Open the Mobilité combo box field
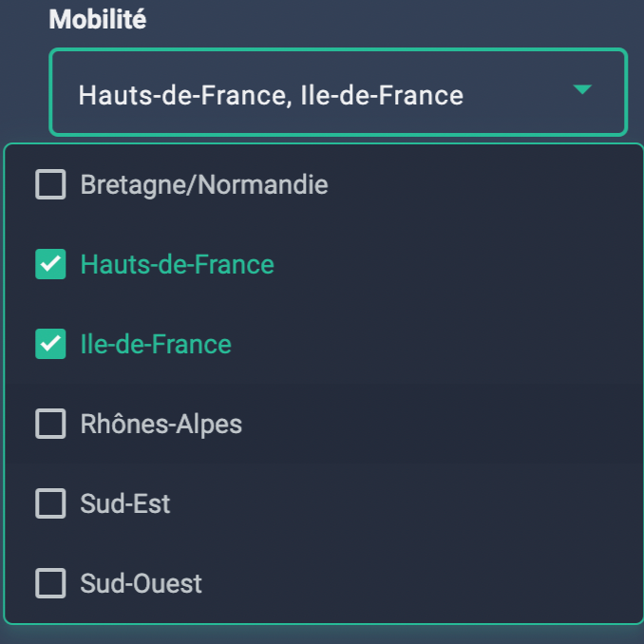The height and width of the screenshot is (644, 644). coord(338,92)
